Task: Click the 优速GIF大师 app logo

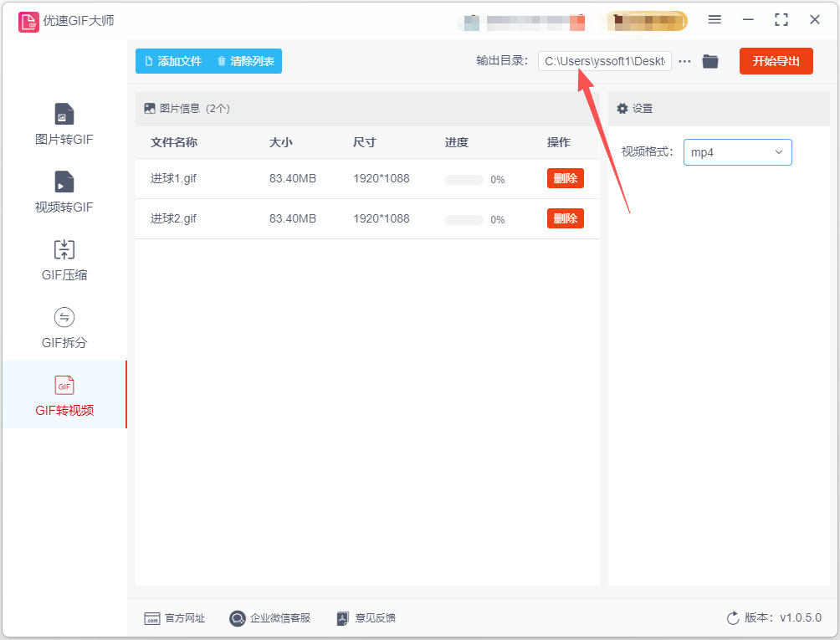Action: click(28, 22)
